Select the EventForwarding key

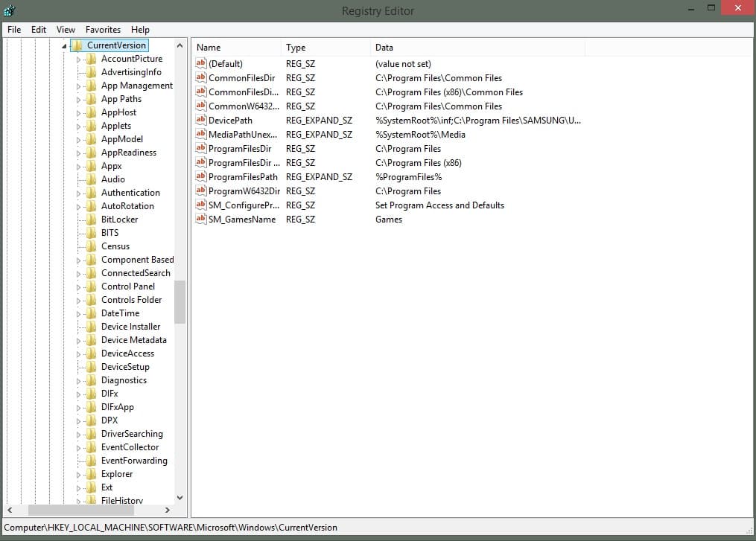point(134,461)
